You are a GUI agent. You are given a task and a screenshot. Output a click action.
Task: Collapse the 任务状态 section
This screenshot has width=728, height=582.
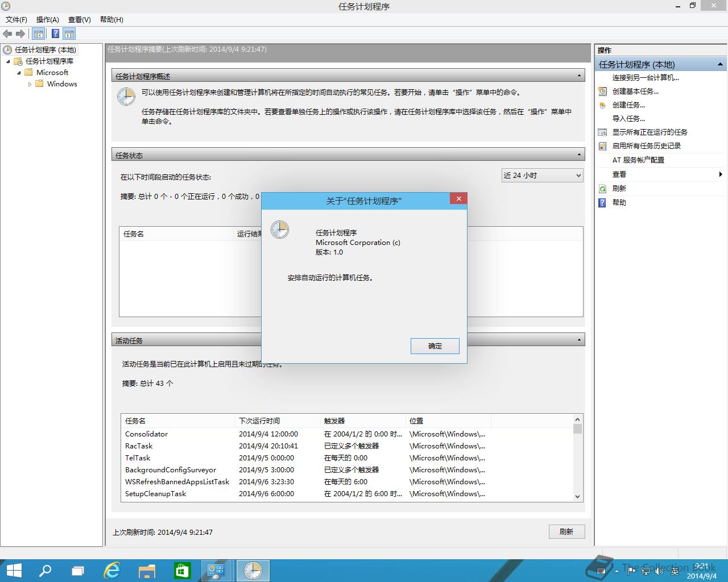click(579, 155)
